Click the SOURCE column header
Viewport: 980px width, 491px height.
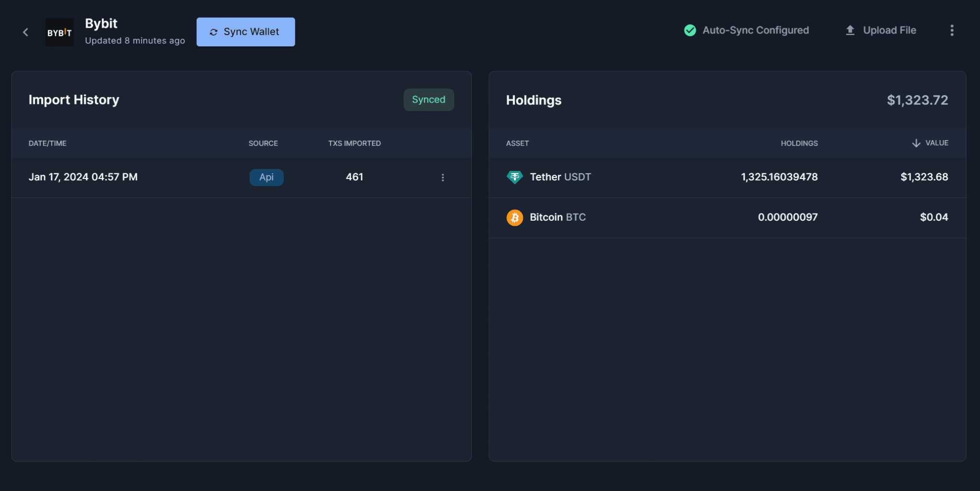pyautogui.click(x=263, y=143)
